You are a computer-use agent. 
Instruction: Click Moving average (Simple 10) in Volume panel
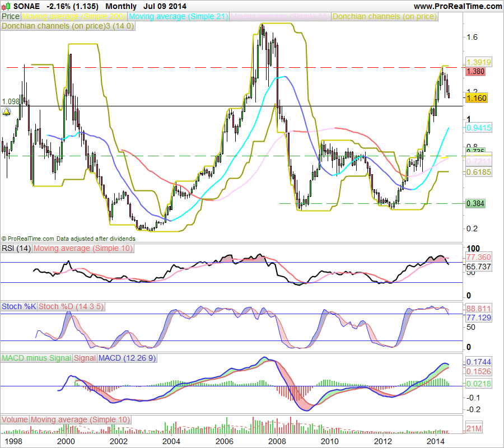point(80,419)
